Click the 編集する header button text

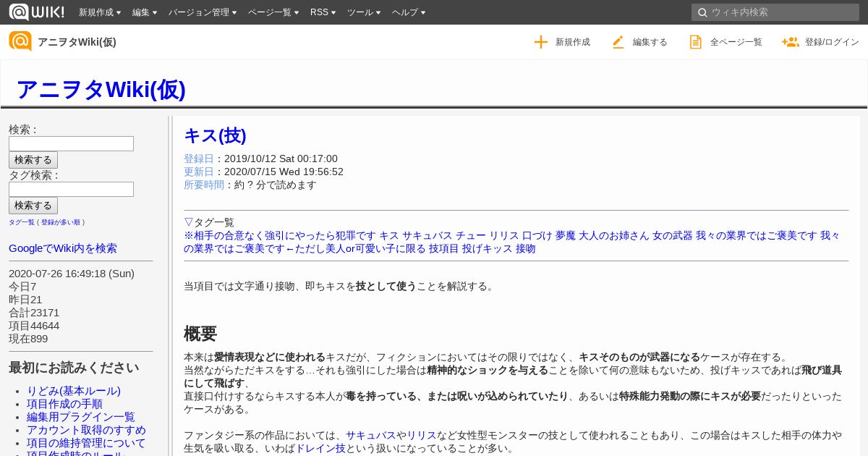click(x=650, y=42)
